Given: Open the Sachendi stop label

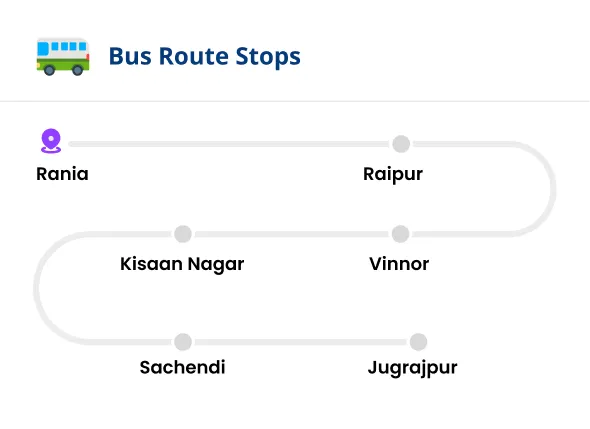Looking at the screenshot, I should coord(182,367).
